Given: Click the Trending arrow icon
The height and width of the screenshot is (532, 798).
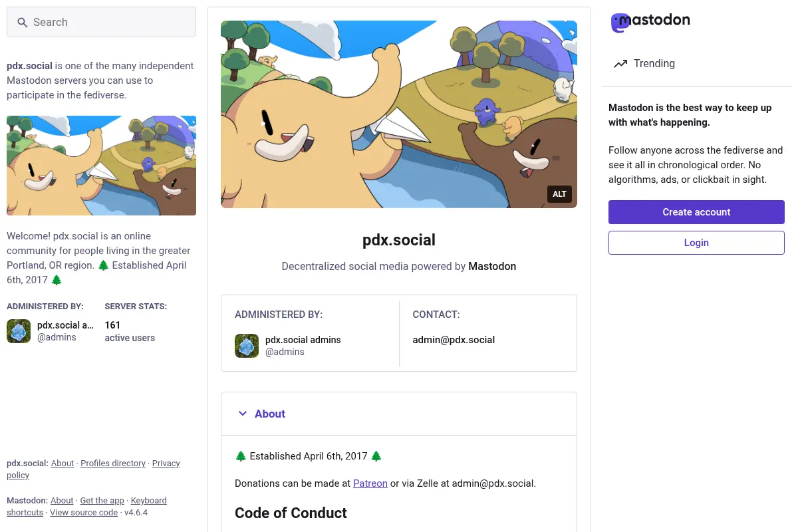Looking at the screenshot, I should (620, 64).
